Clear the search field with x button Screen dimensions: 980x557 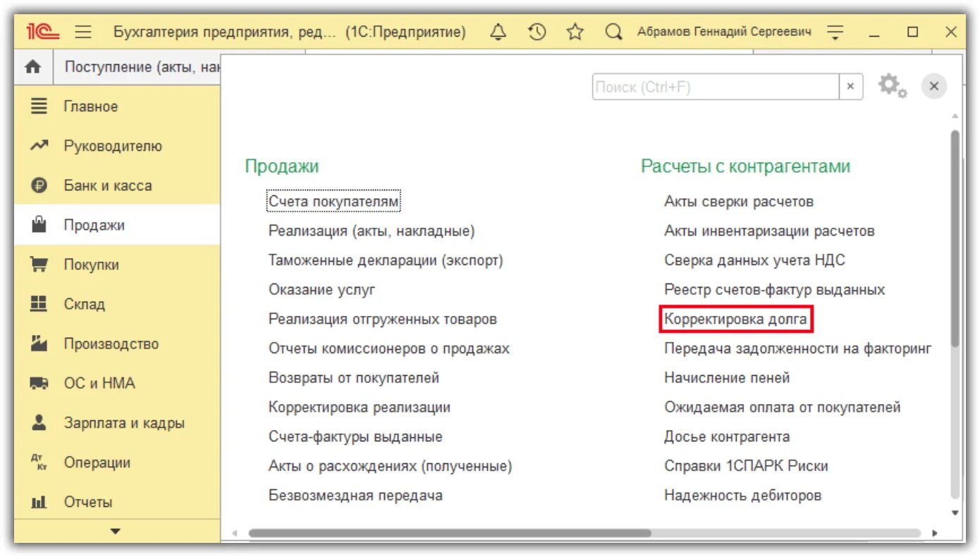click(850, 87)
